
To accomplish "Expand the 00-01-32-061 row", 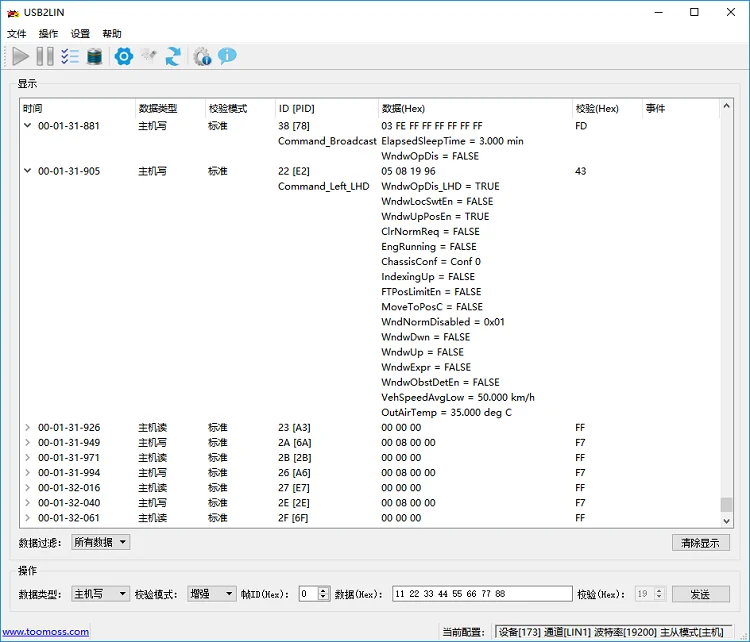I will [27, 518].
